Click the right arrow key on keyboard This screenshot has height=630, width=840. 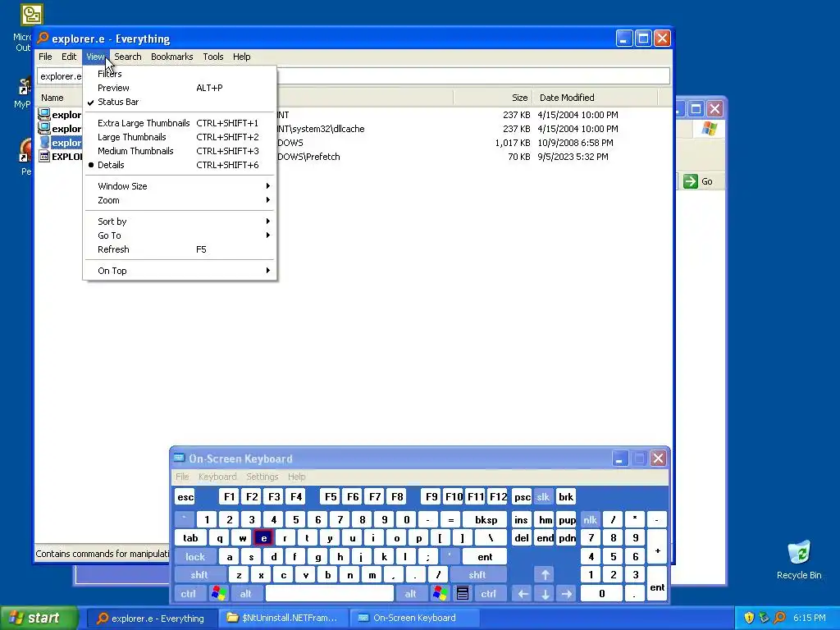(567, 594)
